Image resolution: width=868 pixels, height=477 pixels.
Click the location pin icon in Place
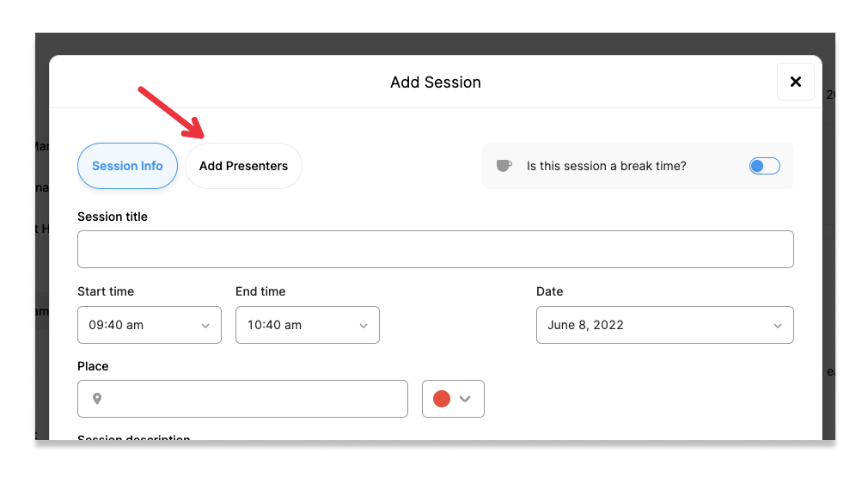pyautogui.click(x=97, y=399)
